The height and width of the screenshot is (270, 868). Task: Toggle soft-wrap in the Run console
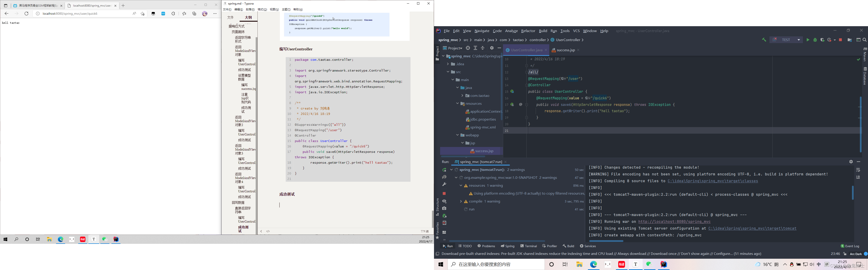[x=858, y=170]
